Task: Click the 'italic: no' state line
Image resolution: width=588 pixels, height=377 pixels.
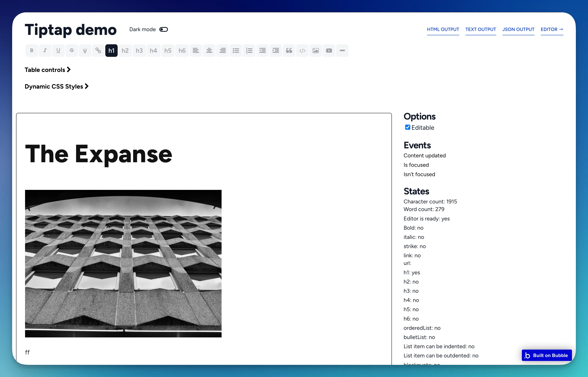Action: pos(414,237)
